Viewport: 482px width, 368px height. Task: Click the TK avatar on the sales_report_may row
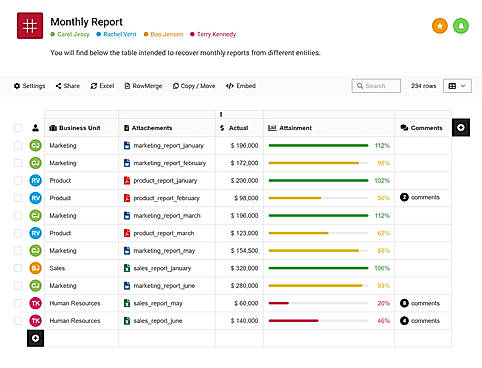click(35, 303)
